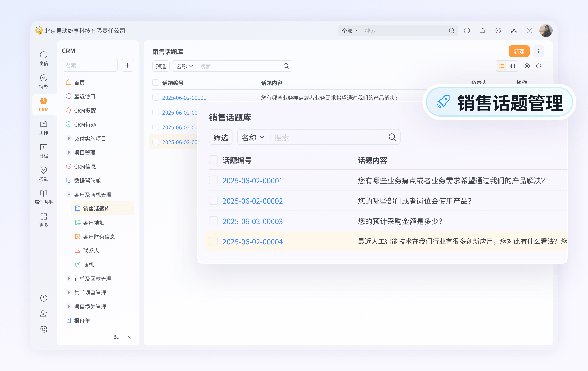Open link 2025-06-02-00004 in zoomed panel
This screenshot has height=371, width=588.
click(252, 242)
